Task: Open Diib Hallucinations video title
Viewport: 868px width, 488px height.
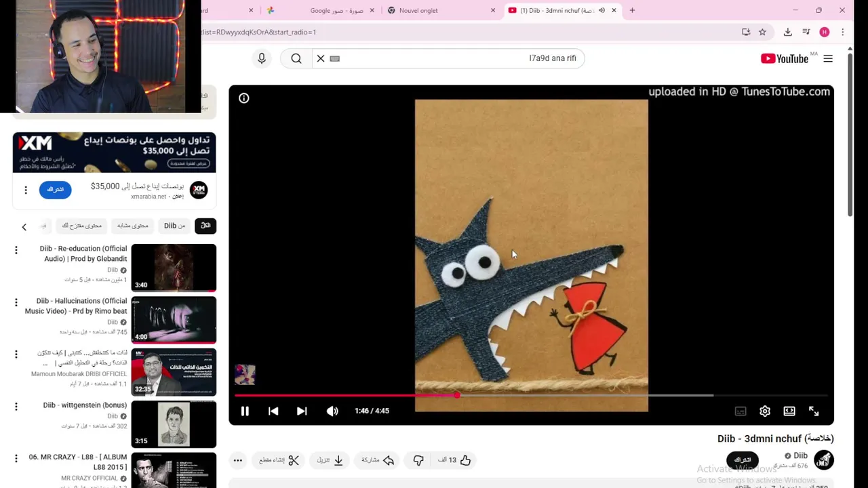Action: [76, 306]
